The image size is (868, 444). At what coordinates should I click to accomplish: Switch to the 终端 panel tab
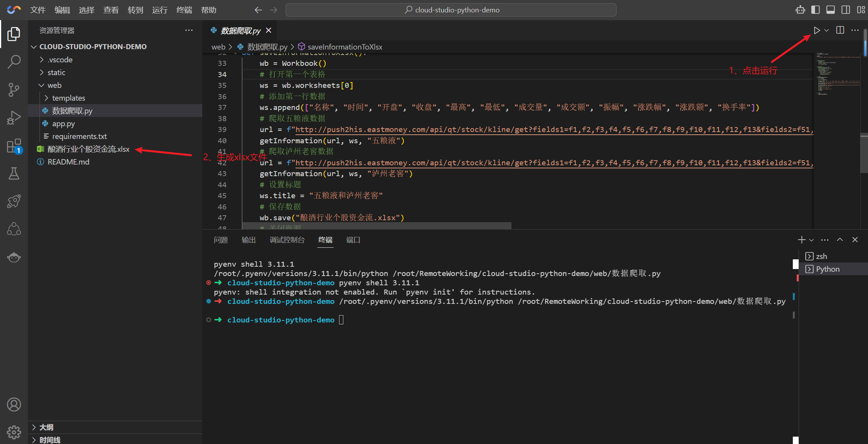point(325,240)
